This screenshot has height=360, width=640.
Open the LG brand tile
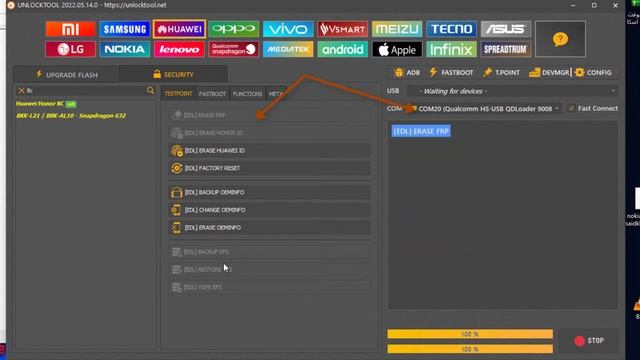pos(71,49)
